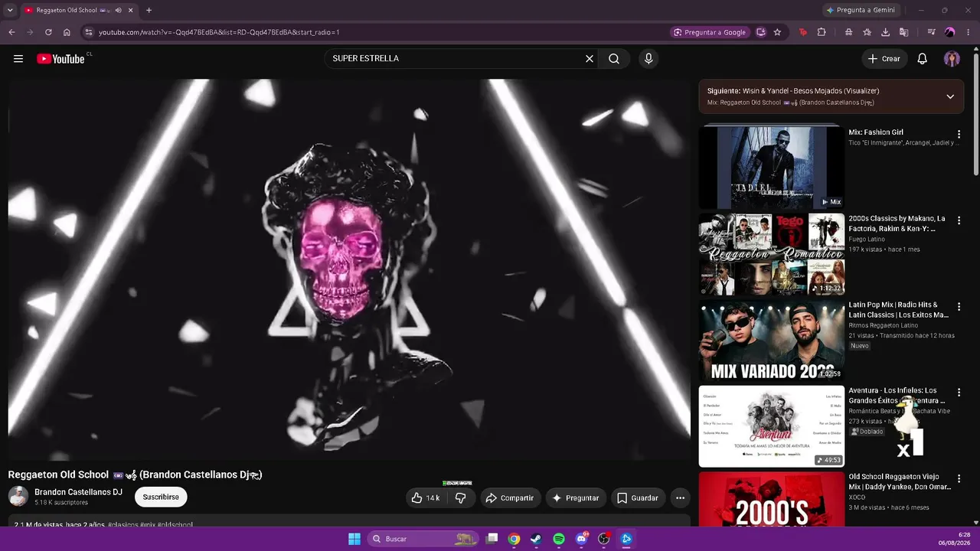Open Discord from the taskbar

[x=582, y=539]
